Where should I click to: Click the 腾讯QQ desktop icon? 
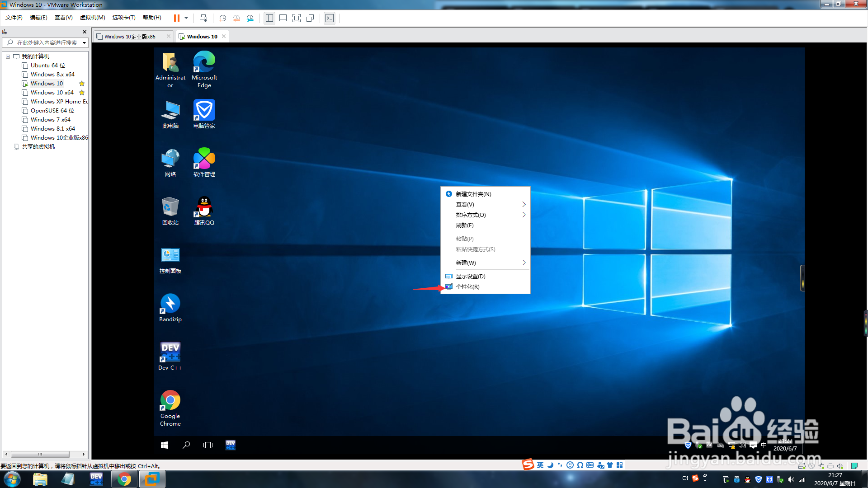click(x=204, y=211)
